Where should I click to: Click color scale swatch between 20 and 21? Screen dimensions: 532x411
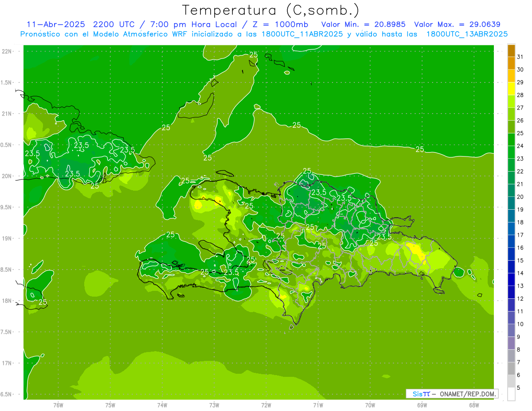[511, 190]
